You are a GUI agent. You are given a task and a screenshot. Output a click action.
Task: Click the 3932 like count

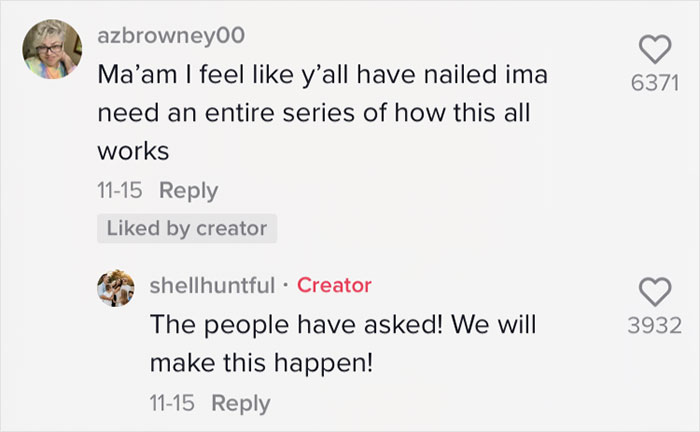(655, 325)
